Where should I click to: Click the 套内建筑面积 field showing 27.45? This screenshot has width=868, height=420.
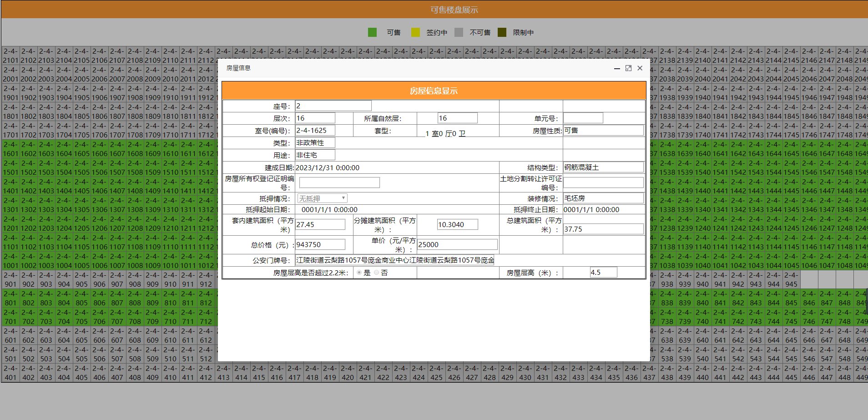(x=320, y=224)
